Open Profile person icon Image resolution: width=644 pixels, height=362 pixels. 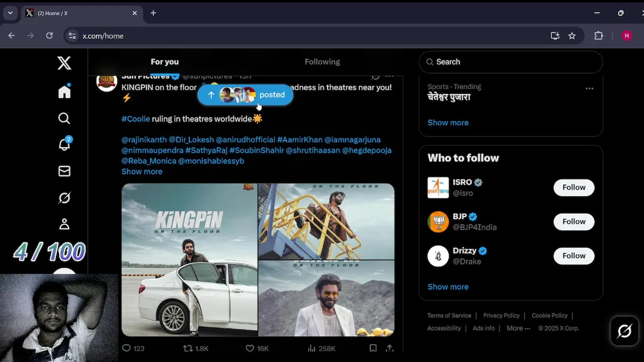(x=64, y=224)
